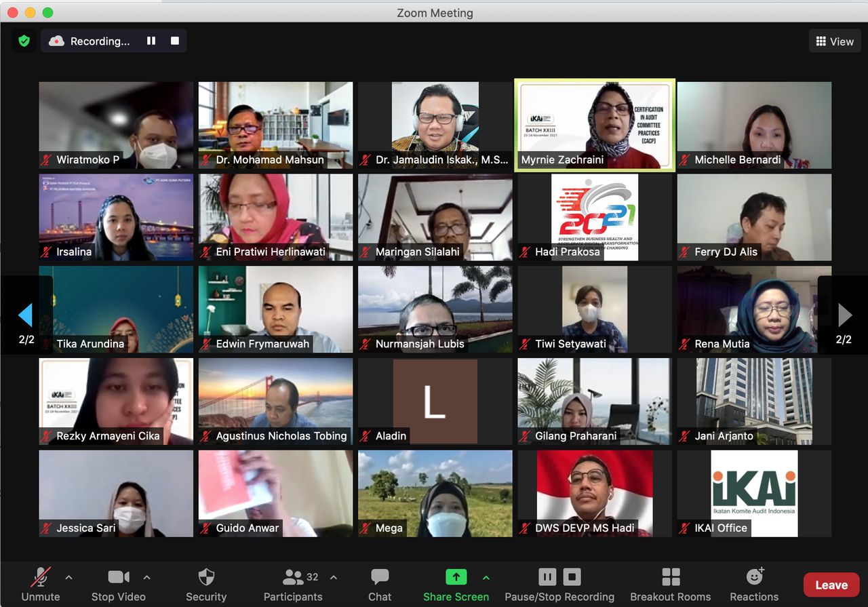The height and width of the screenshot is (607, 868).
Task: Click Pause/Stop Recording in bottom toolbar
Action: (x=559, y=585)
